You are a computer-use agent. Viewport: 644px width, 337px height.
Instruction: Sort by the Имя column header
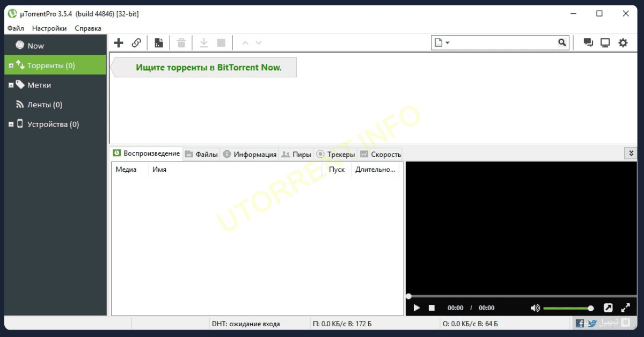coord(235,170)
